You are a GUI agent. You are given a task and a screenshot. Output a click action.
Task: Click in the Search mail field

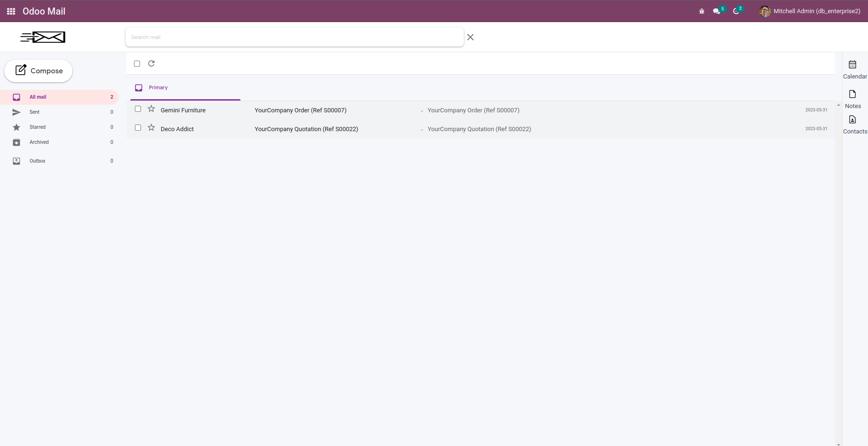point(295,37)
